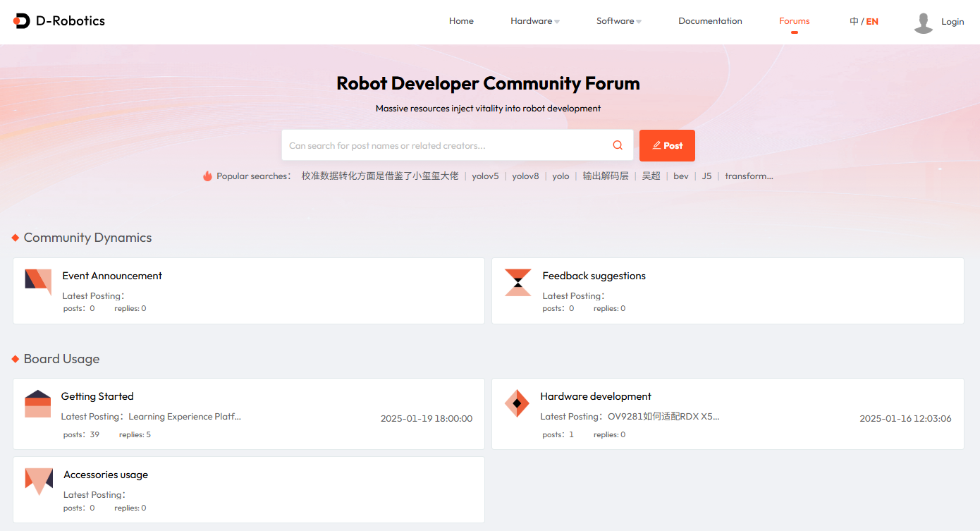This screenshot has height=531, width=980.
Task: Click the Community Dynamics section heading
Action: pos(87,238)
